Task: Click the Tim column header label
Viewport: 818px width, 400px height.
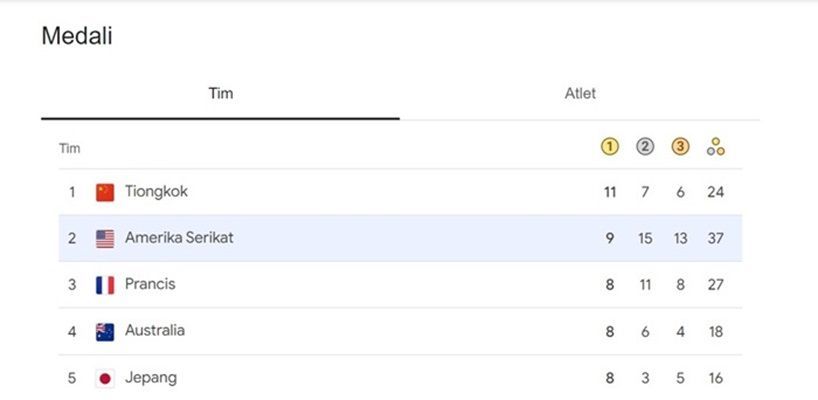Action: (x=69, y=149)
